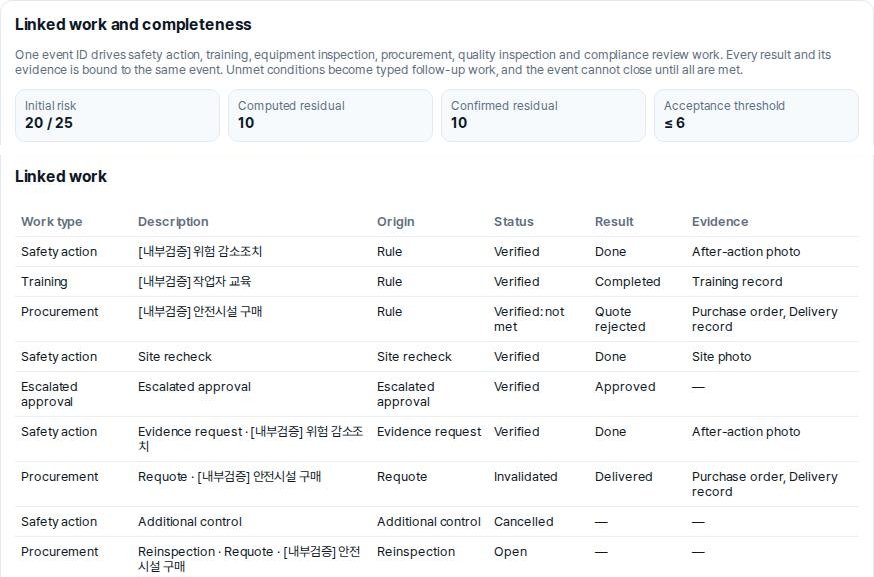Click the 'Quote rejected' result cell
This screenshot has width=874, height=577.
[x=620, y=319]
